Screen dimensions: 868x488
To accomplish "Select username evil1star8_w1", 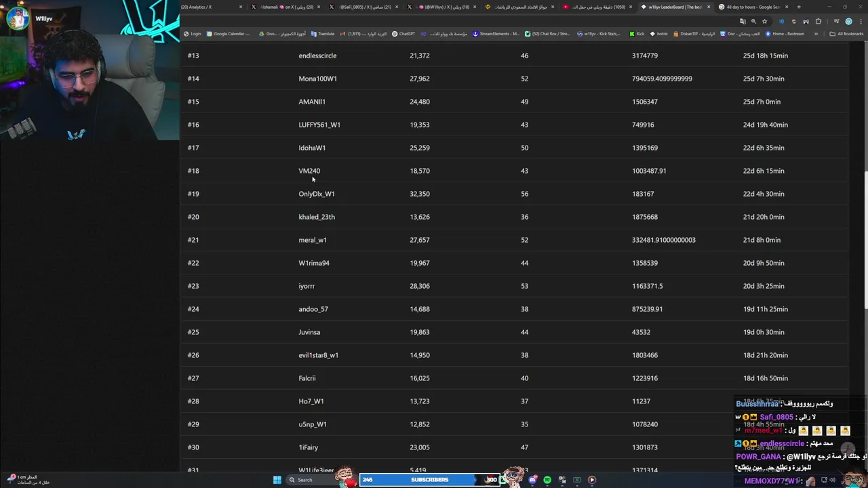I will click(x=319, y=355).
